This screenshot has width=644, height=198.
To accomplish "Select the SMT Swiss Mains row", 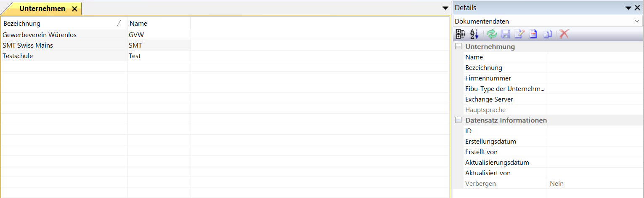I will click(x=96, y=45).
